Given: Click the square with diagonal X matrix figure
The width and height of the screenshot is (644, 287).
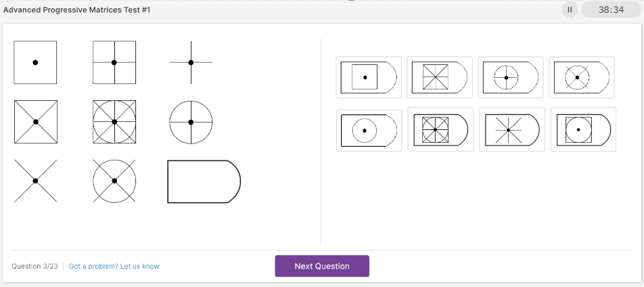Looking at the screenshot, I should click(36, 122).
